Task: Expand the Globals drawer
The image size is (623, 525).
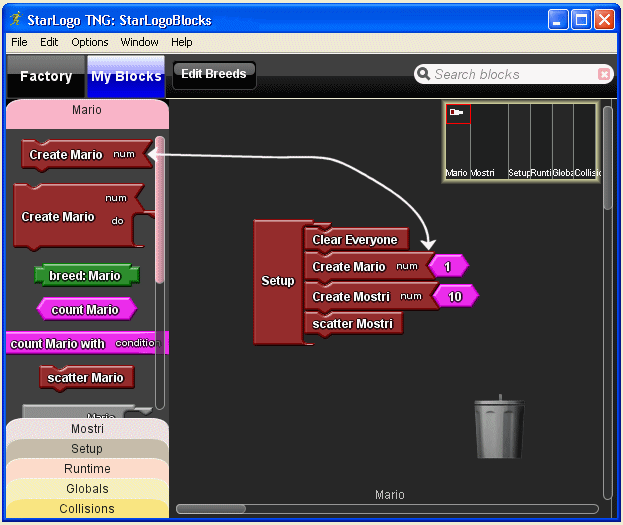Action: 87,488
